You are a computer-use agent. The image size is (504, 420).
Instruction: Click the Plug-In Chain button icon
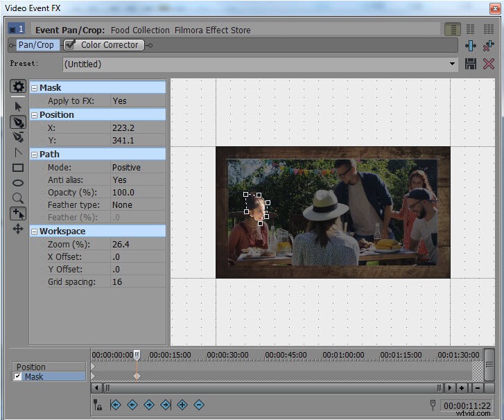[x=471, y=46]
